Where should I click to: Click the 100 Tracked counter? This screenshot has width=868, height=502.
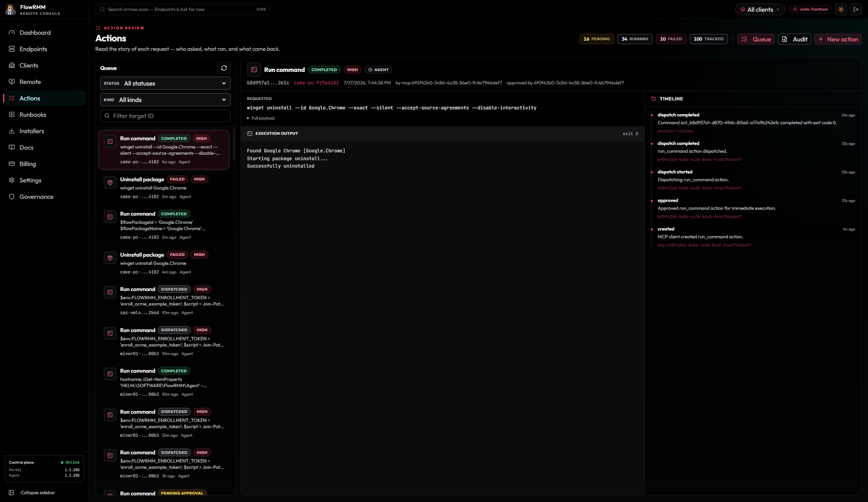(x=708, y=39)
